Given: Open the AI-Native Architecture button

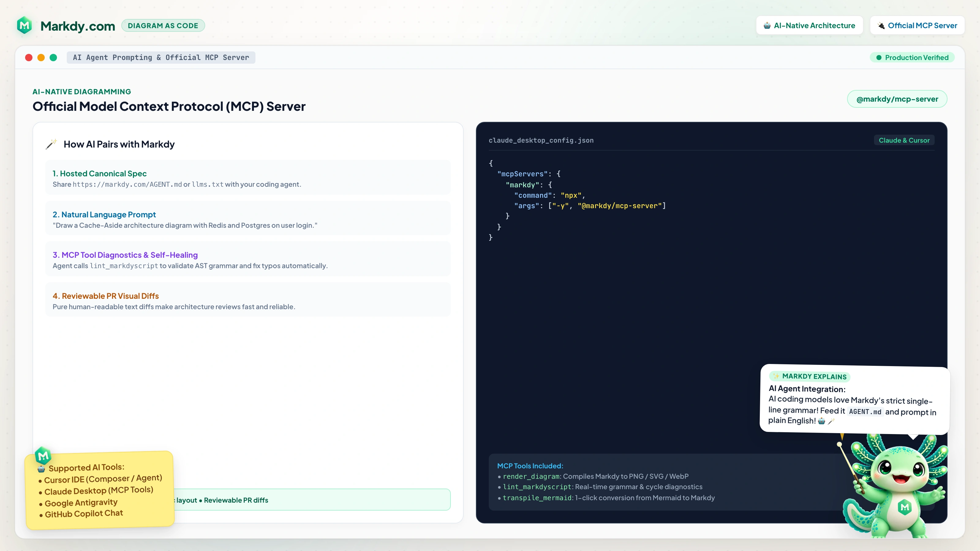Looking at the screenshot, I should click(x=809, y=25).
